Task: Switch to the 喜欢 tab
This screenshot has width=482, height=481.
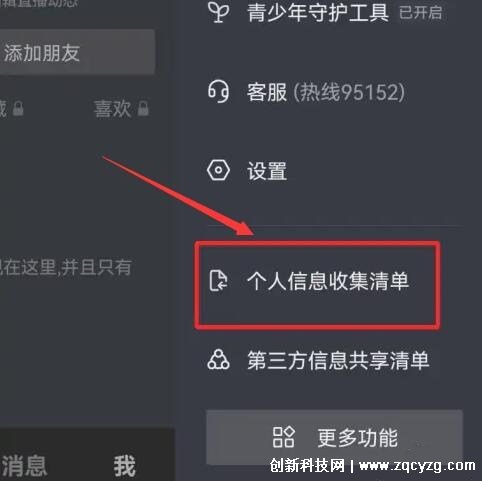Action: point(112,109)
